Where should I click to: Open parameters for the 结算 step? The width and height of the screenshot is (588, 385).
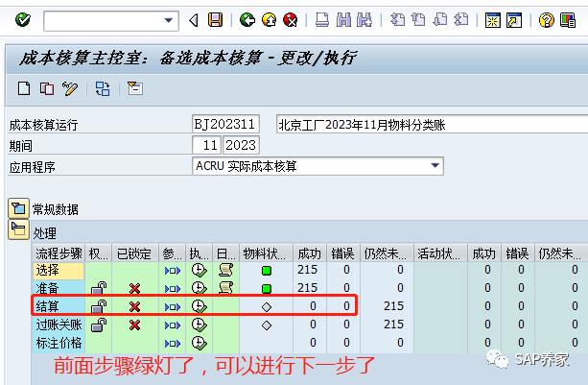point(173,306)
